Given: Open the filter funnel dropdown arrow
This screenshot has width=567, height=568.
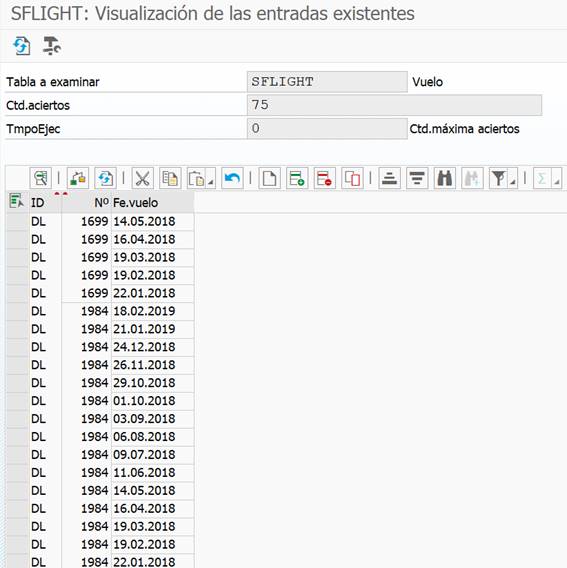Looking at the screenshot, I should pyautogui.click(x=513, y=182).
